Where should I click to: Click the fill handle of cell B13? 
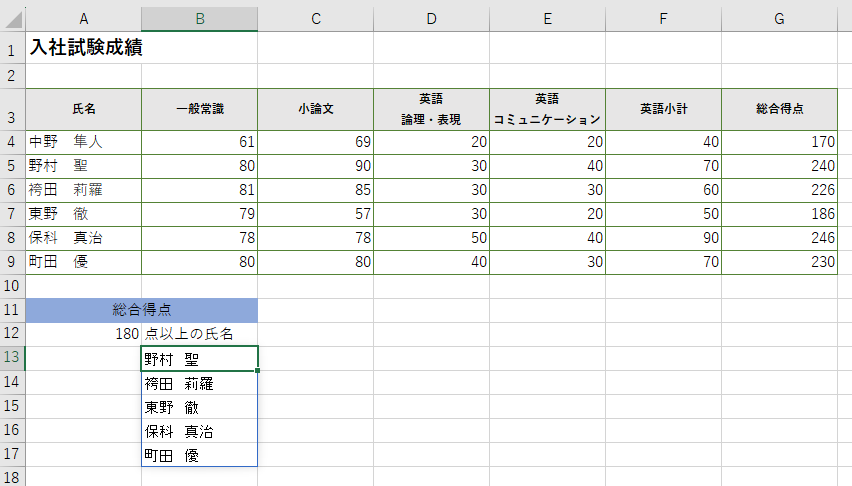258,370
